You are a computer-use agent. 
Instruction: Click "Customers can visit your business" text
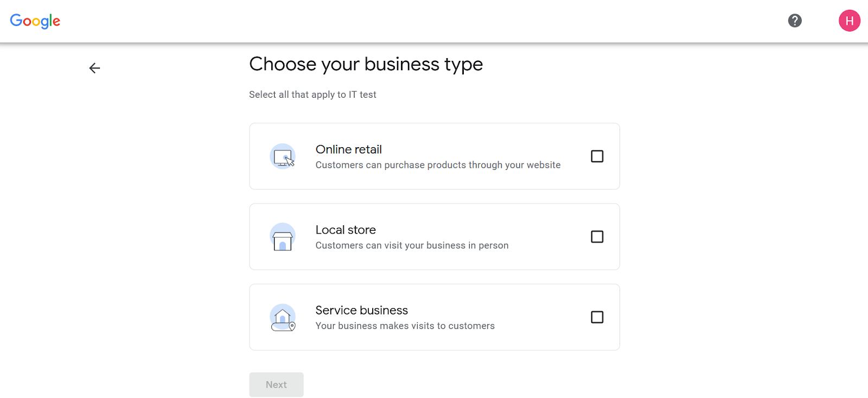tap(412, 245)
